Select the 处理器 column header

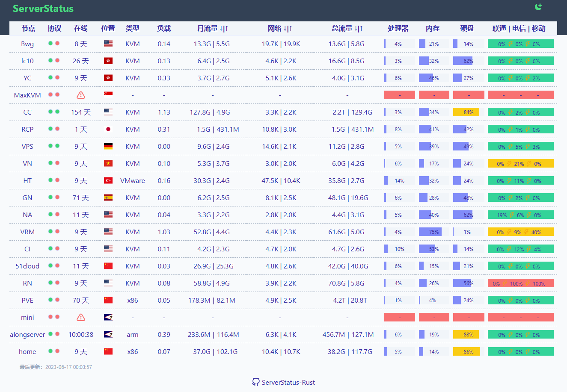(398, 28)
